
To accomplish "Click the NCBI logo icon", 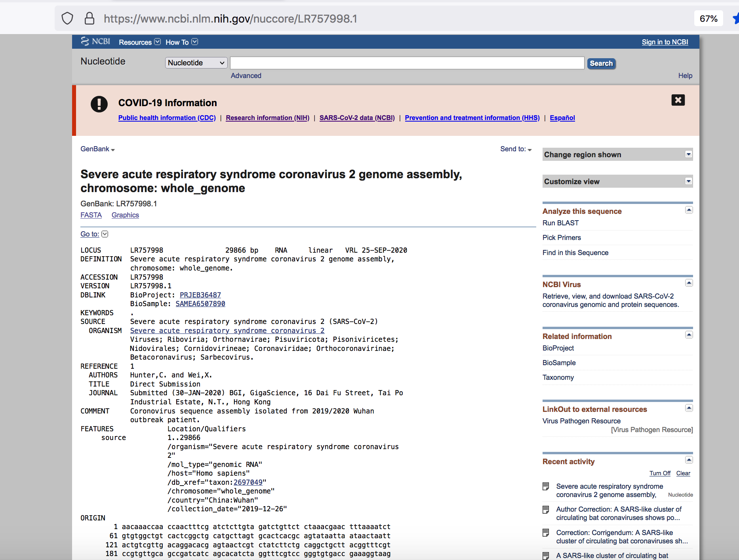I will click(95, 42).
